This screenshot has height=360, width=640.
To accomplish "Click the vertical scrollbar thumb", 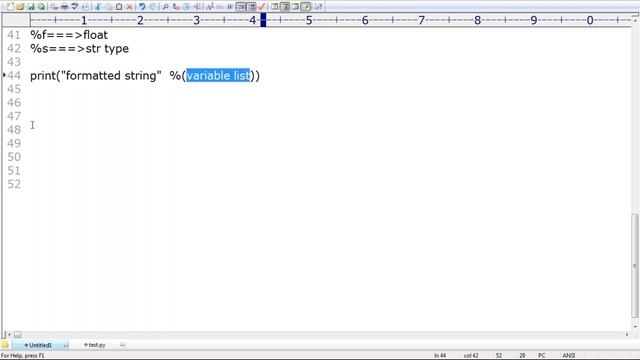I will [x=635, y=266].
